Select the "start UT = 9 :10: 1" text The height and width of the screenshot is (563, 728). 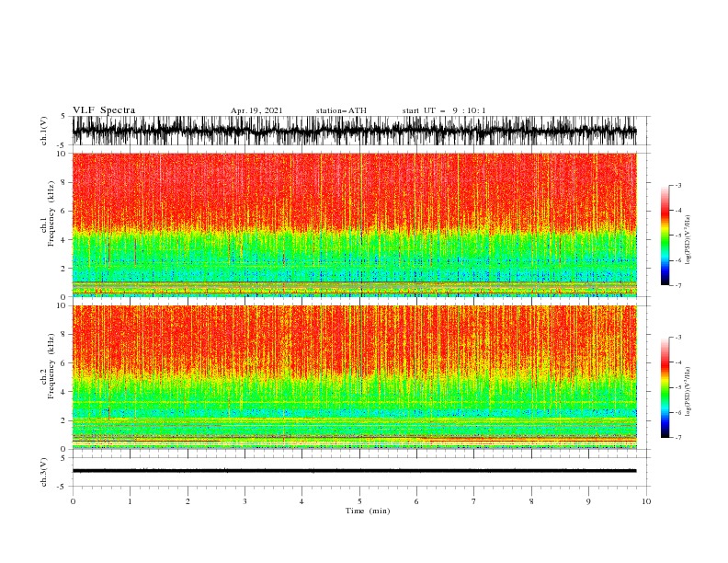click(x=443, y=110)
